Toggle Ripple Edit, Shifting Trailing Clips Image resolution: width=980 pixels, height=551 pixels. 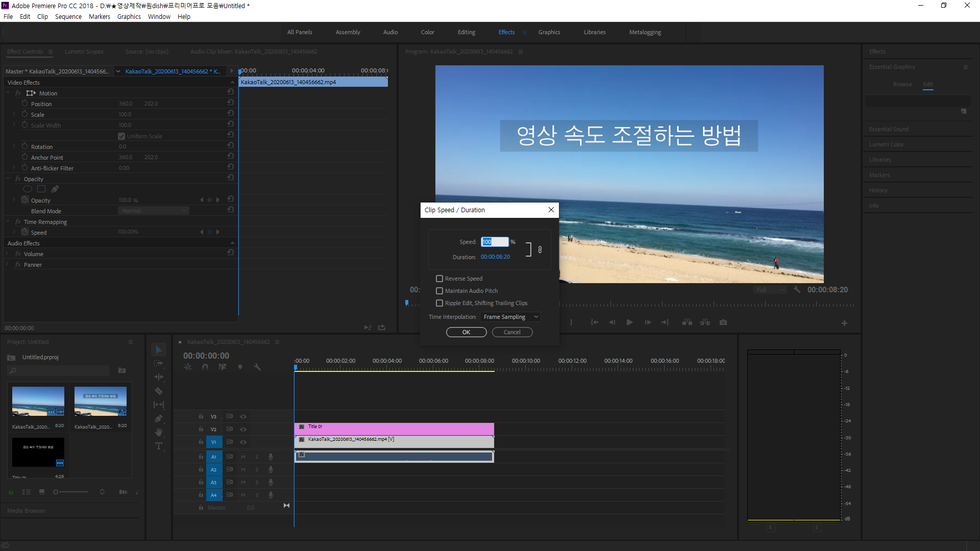[439, 303]
